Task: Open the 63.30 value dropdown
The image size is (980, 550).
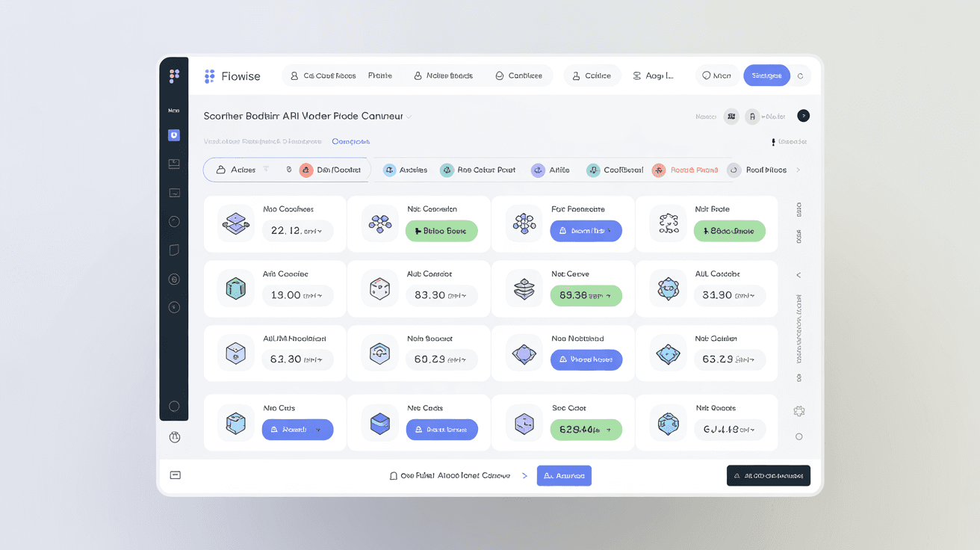Action: coord(298,359)
